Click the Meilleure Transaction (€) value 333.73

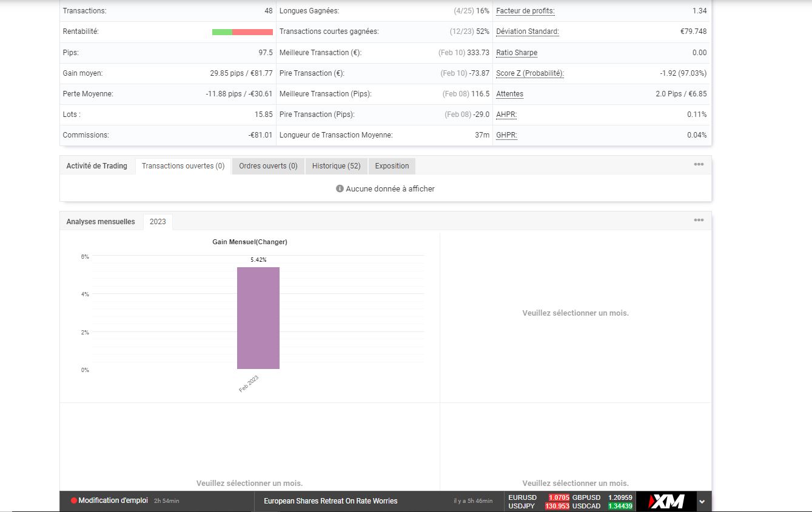(x=478, y=53)
